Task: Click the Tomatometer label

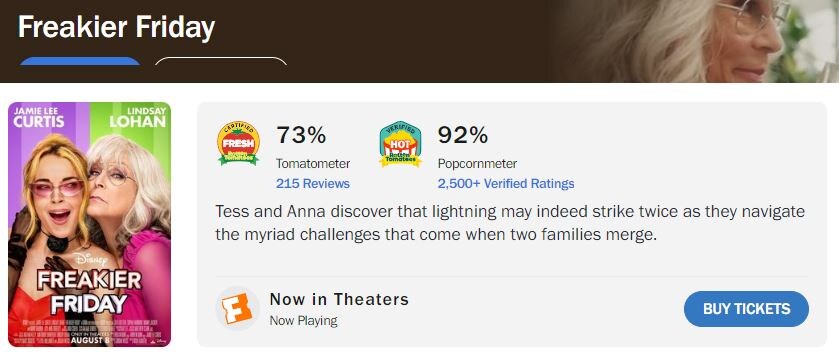Action: [x=313, y=163]
